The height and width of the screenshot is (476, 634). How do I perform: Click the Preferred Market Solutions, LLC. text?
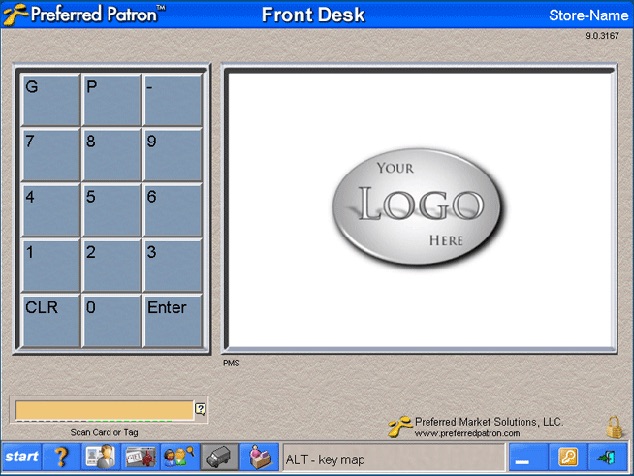[489, 422]
